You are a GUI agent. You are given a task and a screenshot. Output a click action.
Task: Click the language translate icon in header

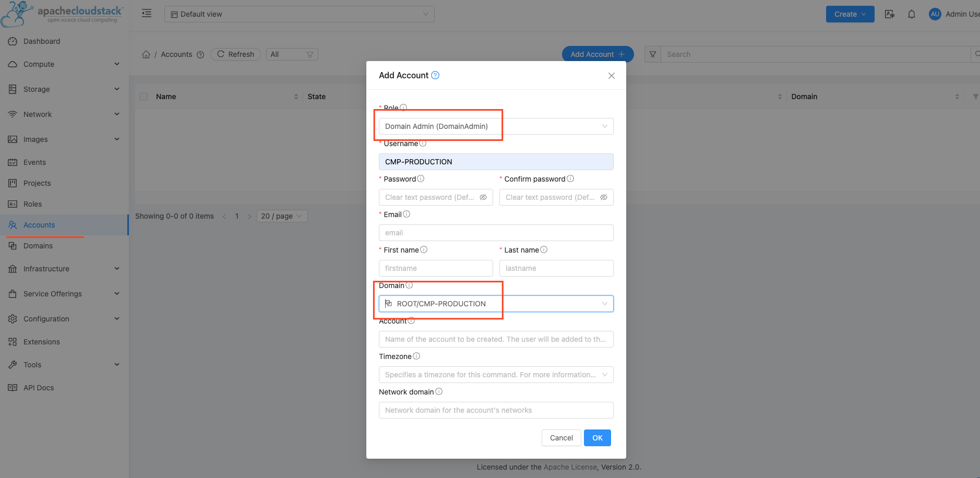point(890,14)
